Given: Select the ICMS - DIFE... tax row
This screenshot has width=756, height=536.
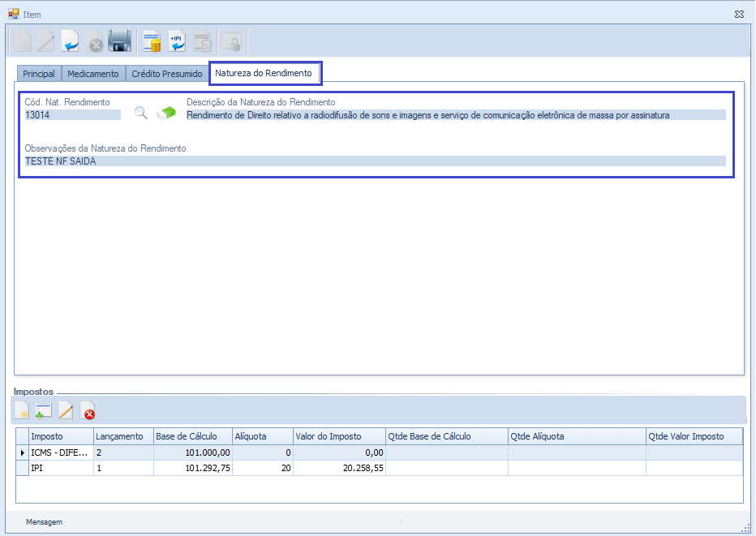Looking at the screenshot, I should tap(61, 452).
